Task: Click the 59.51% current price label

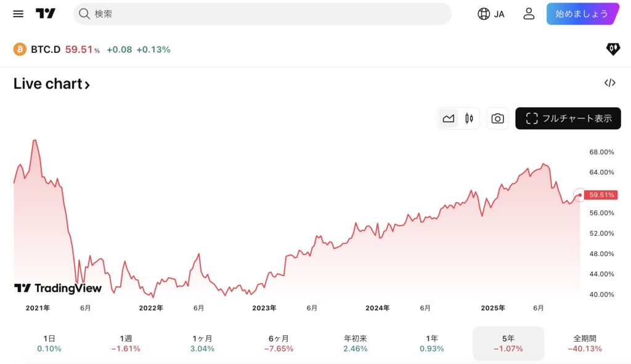Action: (x=601, y=195)
